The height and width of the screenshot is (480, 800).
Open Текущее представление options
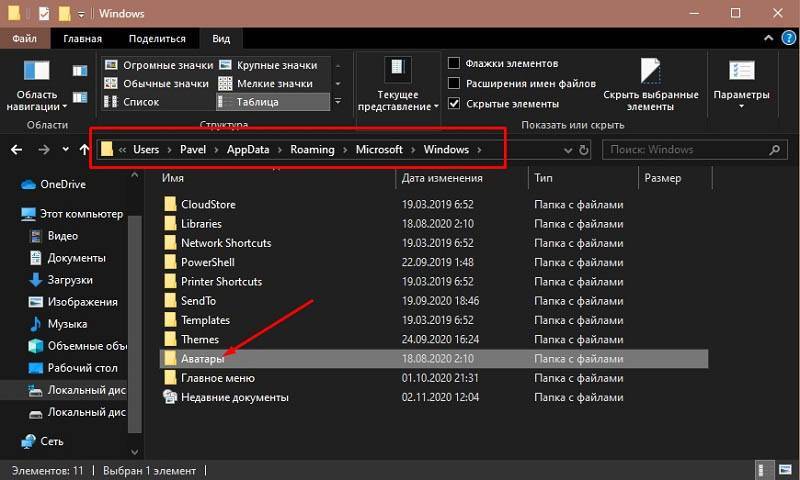[x=398, y=85]
